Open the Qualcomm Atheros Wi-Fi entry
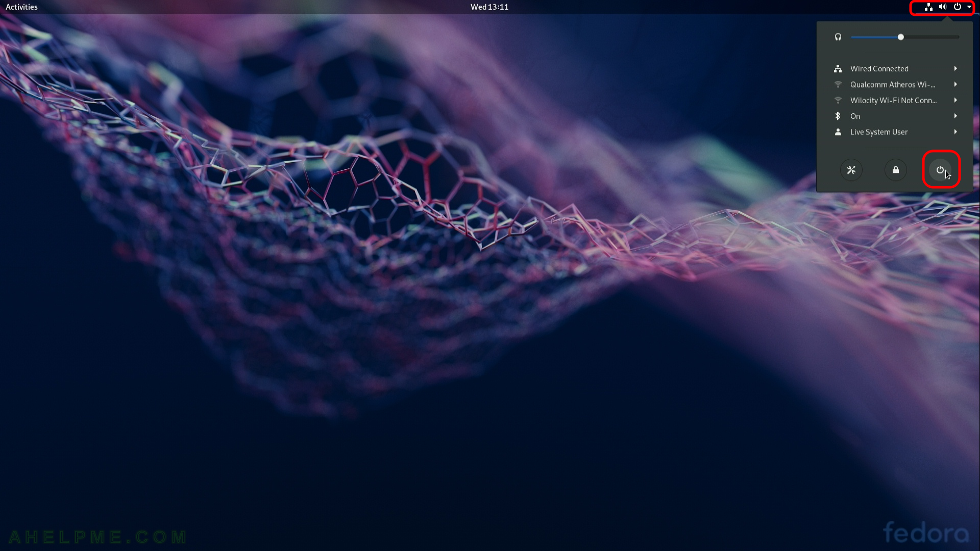The width and height of the screenshot is (980, 551). 895,85
